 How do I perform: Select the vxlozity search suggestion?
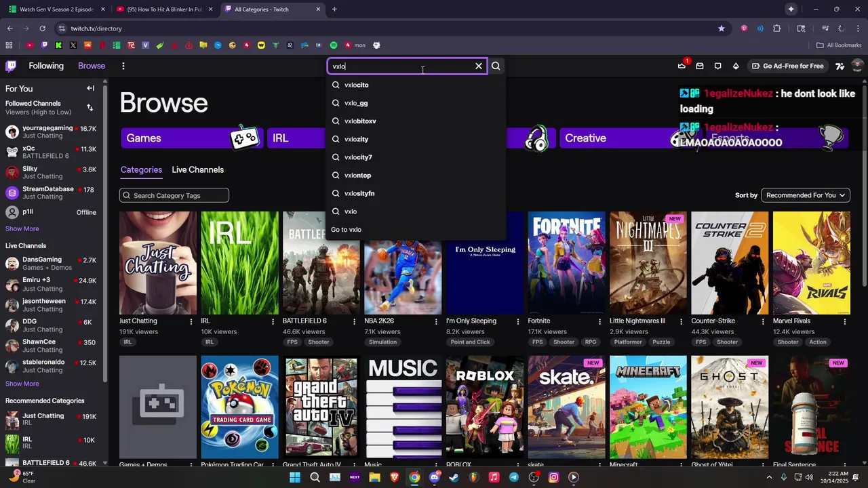pyautogui.click(x=416, y=139)
